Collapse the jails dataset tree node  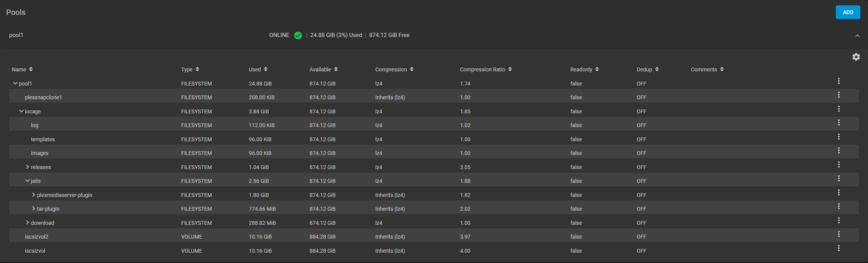pyautogui.click(x=28, y=181)
